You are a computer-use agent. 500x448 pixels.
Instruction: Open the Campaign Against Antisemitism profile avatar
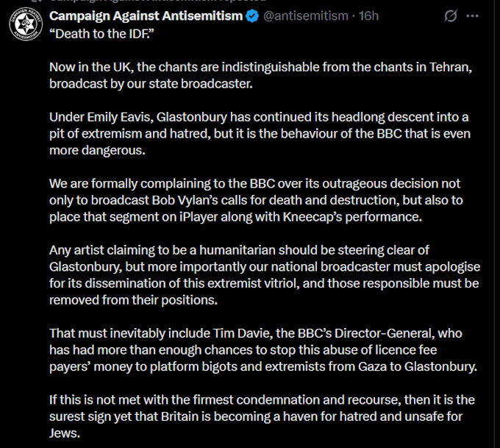tap(26, 24)
